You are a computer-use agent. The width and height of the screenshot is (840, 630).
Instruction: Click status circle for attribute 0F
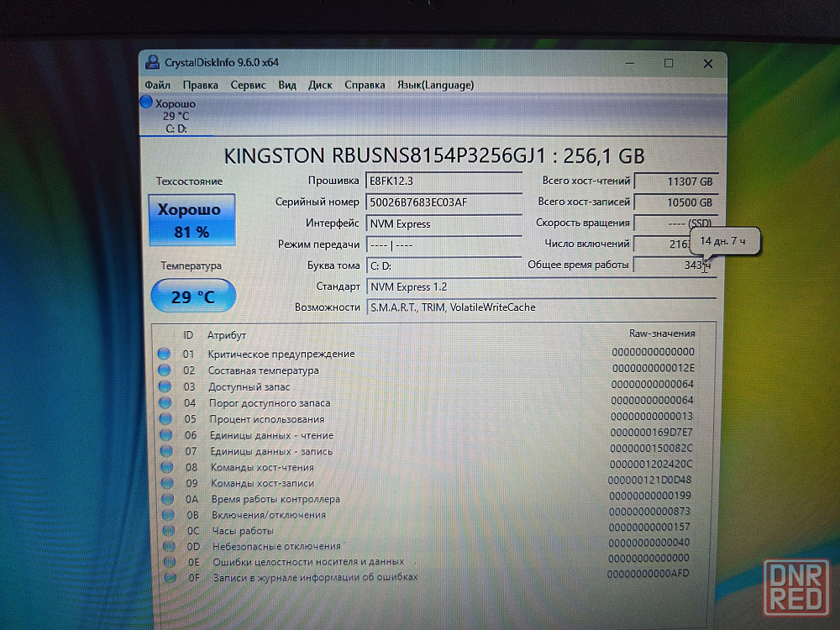[x=171, y=578]
